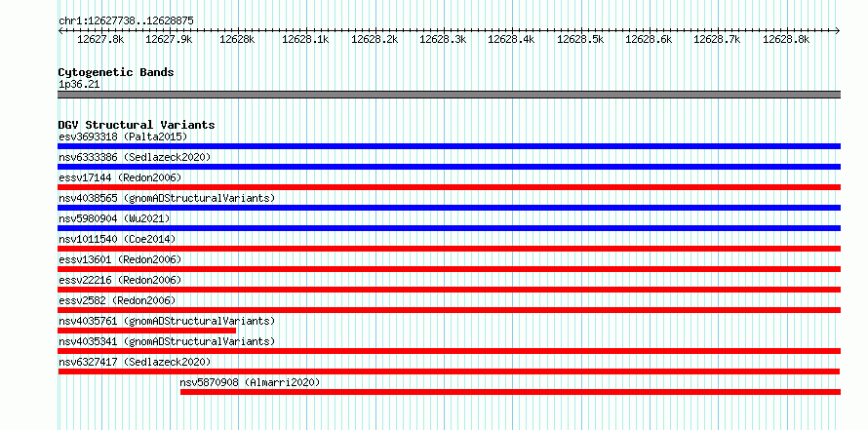
Task: Click the 12628.8k ruler tick label
Action: (786, 40)
